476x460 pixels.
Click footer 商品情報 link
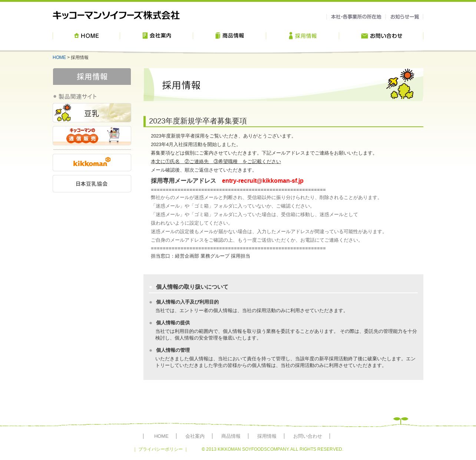(x=231, y=436)
